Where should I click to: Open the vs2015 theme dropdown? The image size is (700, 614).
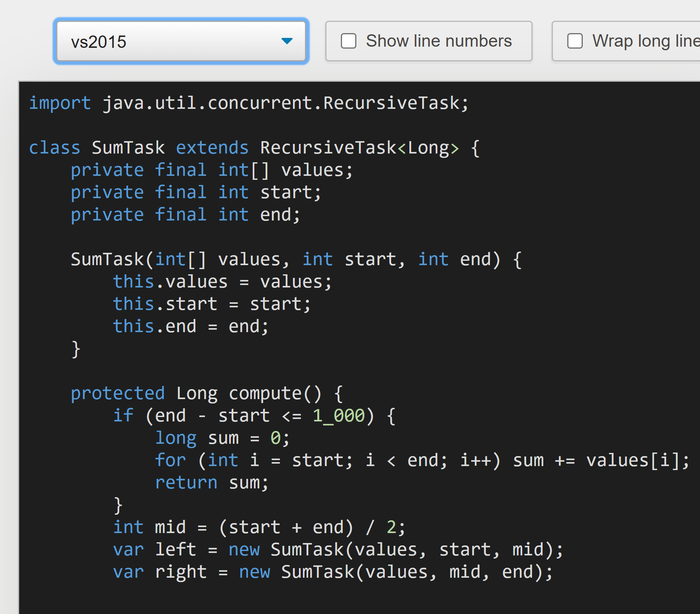[x=181, y=41]
